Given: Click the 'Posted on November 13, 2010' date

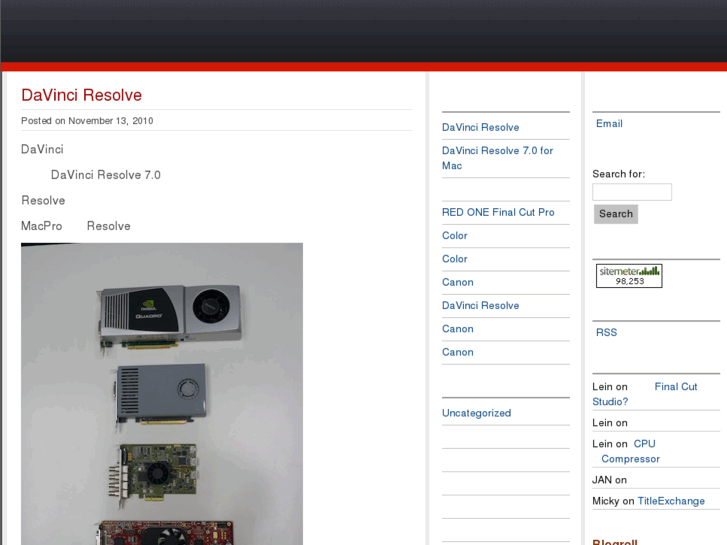Looking at the screenshot, I should 87,121.
